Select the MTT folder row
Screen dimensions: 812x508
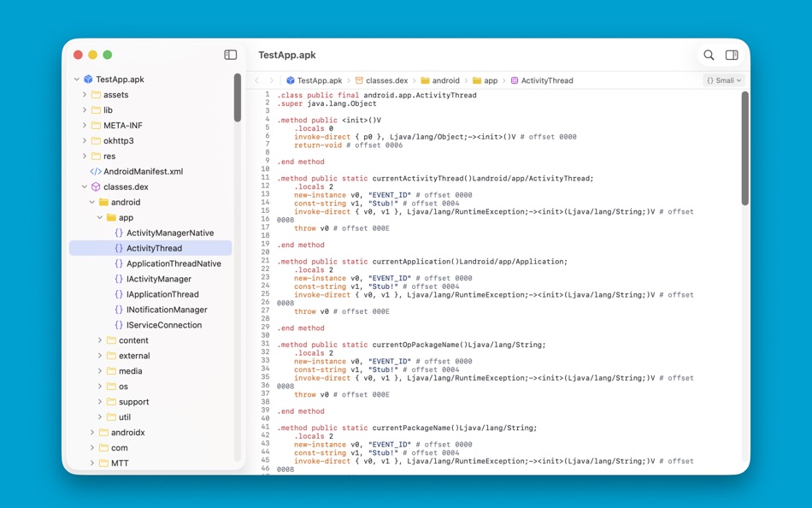[150, 463]
